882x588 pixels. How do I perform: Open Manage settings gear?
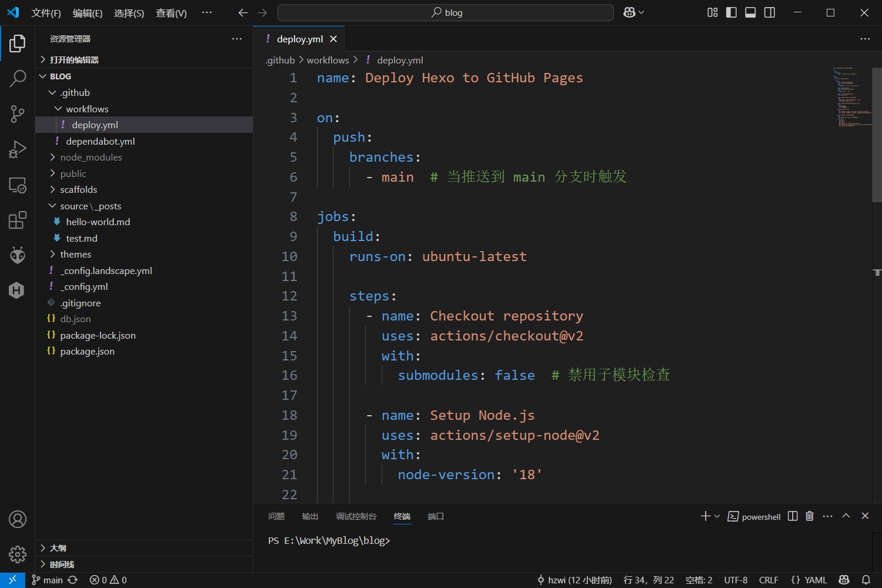tap(18, 554)
